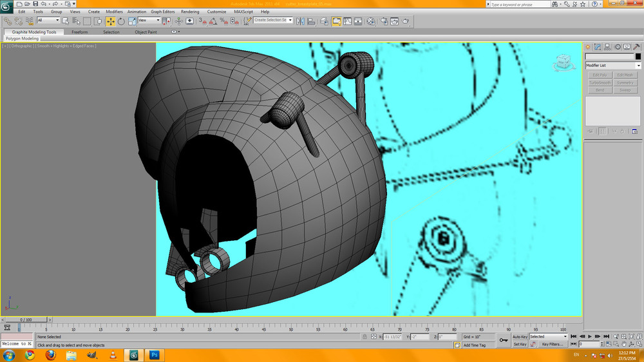
Task: Select the Move transform tool
Action: pyautogui.click(x=111, y=21)
